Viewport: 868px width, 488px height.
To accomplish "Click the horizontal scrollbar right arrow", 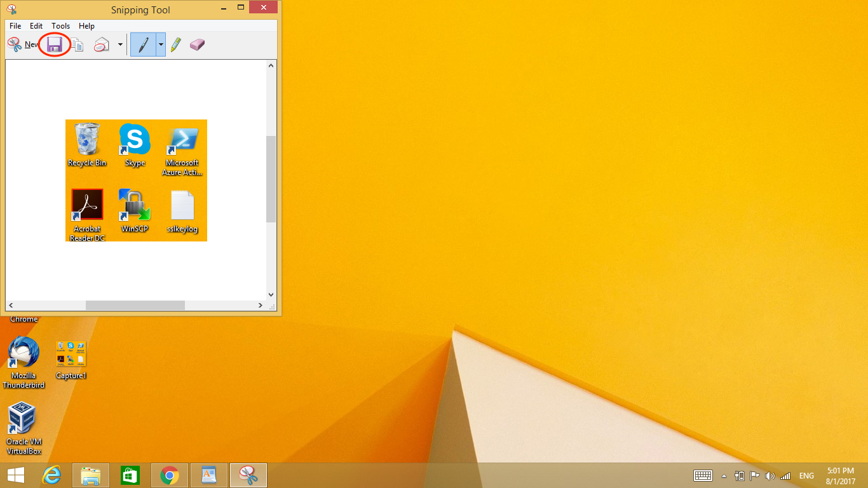I will 261,306.
